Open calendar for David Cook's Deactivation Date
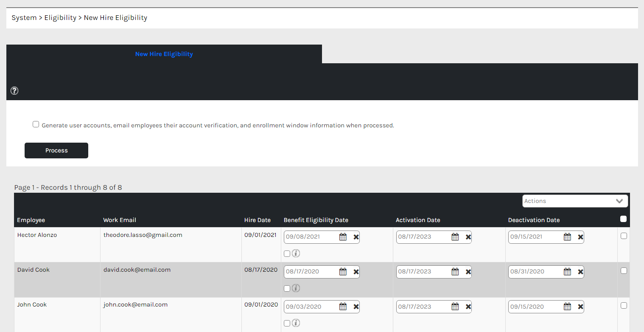The image size is (644, 332). tap(567, 272)
